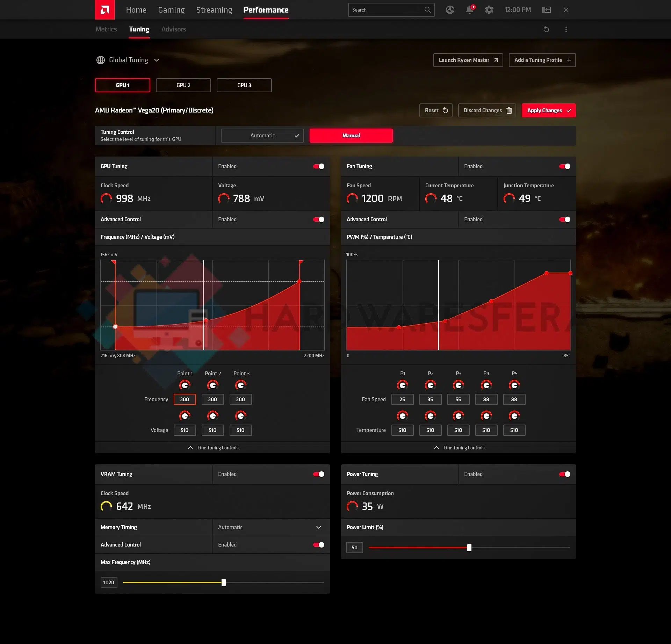The image size is (671, 644).
Task: Open the Automatic tuning control dropdown
Action: click(262, 136)
